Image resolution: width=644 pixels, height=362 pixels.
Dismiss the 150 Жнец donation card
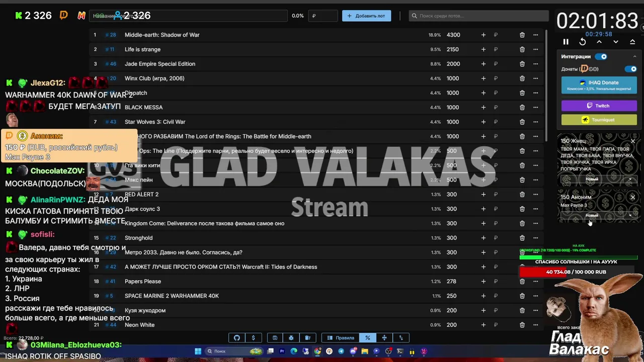(632, 141)
